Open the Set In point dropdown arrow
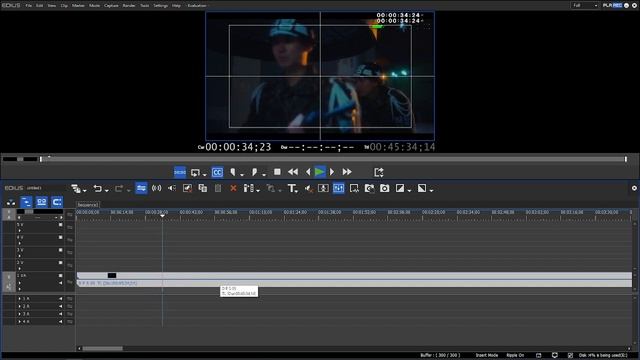 [242, 175]
